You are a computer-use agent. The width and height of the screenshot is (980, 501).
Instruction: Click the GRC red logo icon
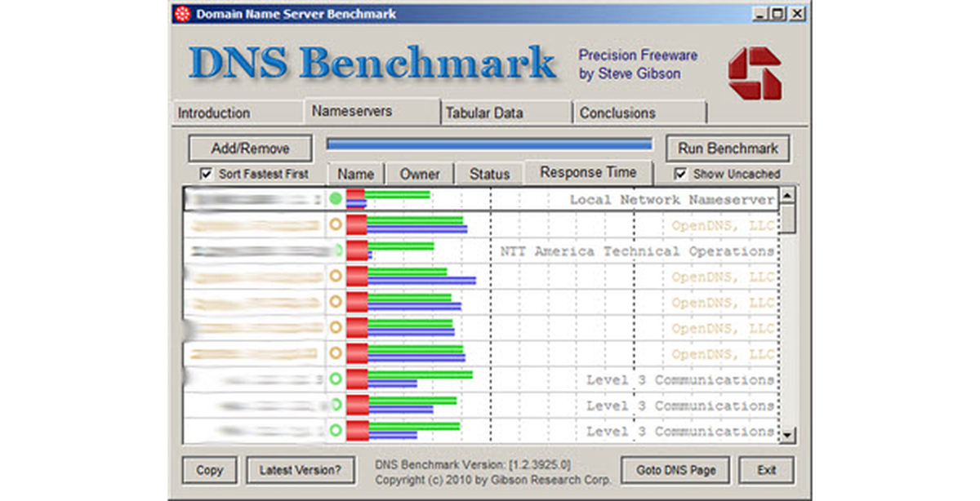755,73
